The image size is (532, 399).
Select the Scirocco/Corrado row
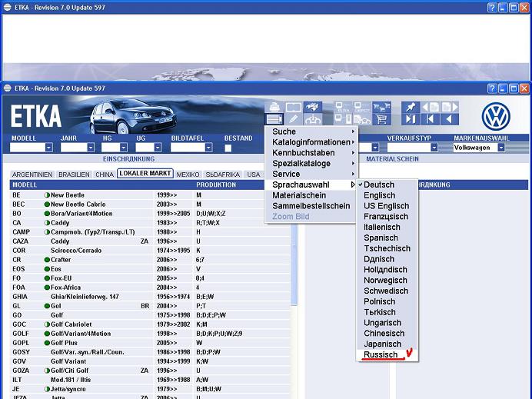[x=151, y=251]
